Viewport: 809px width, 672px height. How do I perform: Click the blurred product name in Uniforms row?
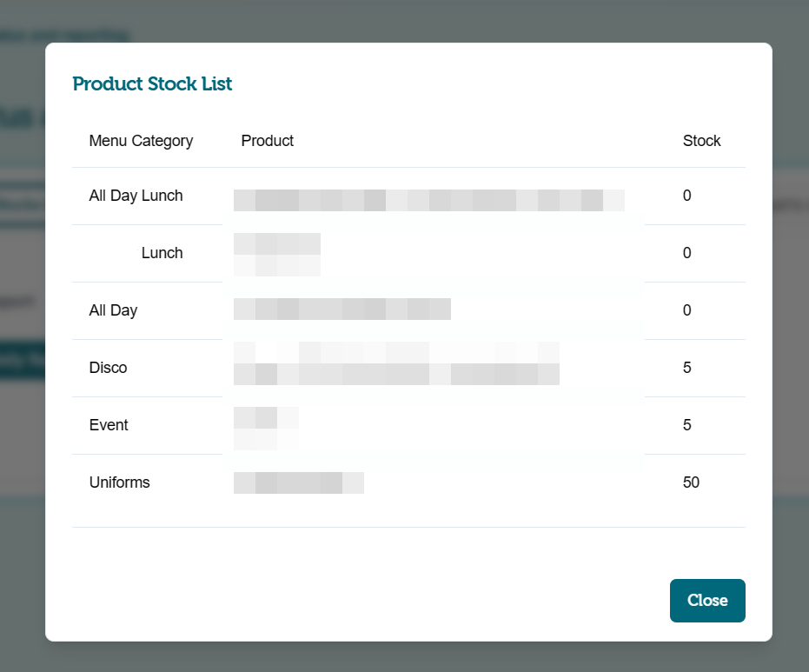[x=299, y=482]
